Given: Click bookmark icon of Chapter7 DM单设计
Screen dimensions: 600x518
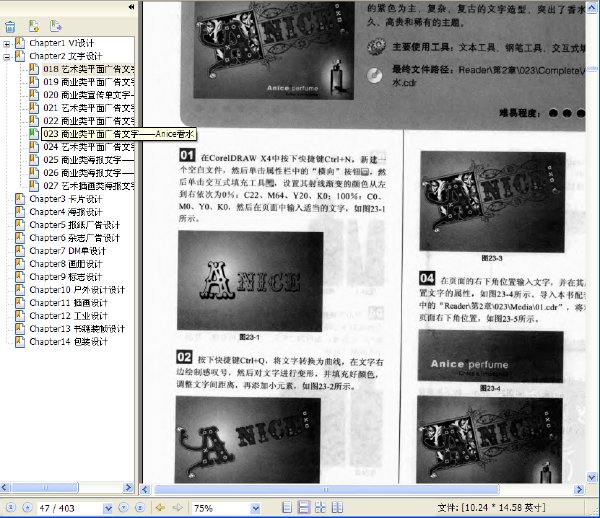Looking at the screenshot, I should [20, 251].
